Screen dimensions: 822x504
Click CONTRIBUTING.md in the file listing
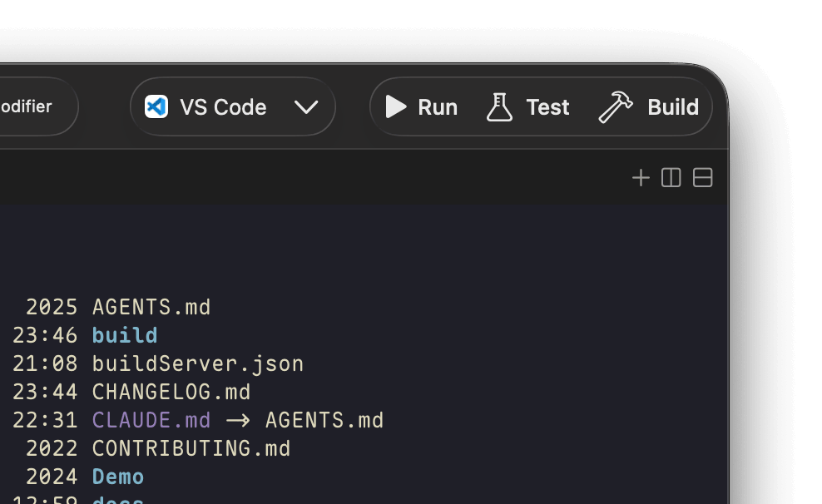coord(191,448)
